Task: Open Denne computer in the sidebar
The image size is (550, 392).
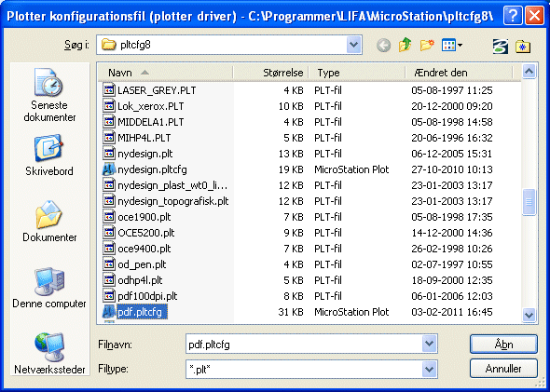Action: (x=49, y=288)
